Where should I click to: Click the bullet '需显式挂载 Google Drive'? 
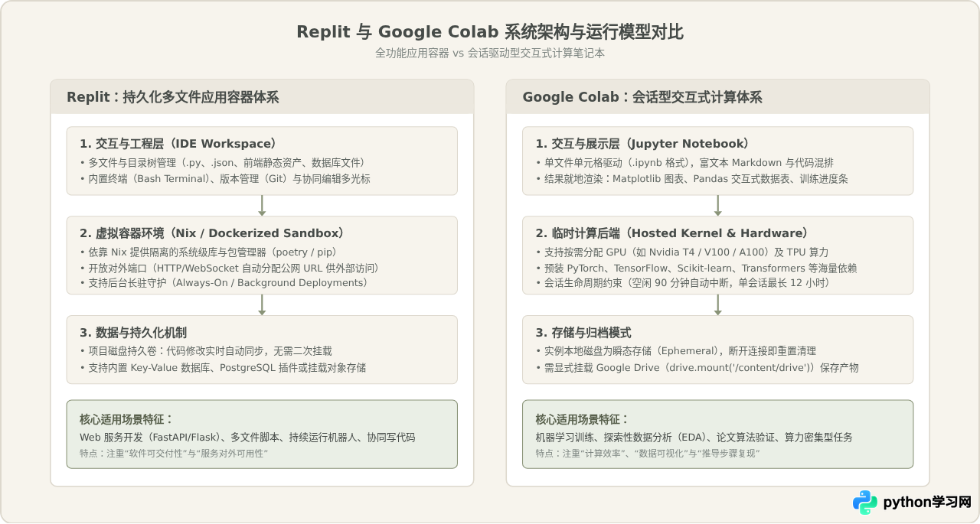pos(697,367)
